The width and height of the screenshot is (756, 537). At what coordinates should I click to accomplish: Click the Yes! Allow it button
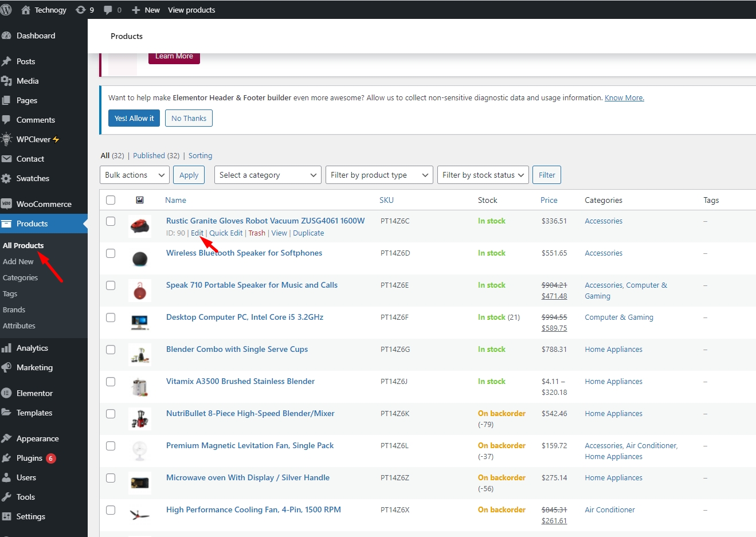point(134,118)
